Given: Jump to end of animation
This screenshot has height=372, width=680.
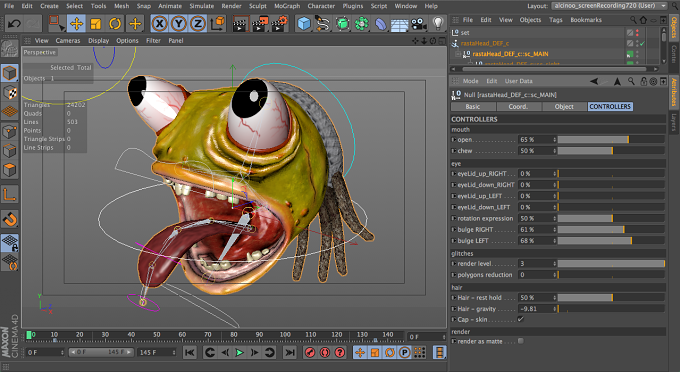Looking at the screenshot, I should click(x=289, y=352).
